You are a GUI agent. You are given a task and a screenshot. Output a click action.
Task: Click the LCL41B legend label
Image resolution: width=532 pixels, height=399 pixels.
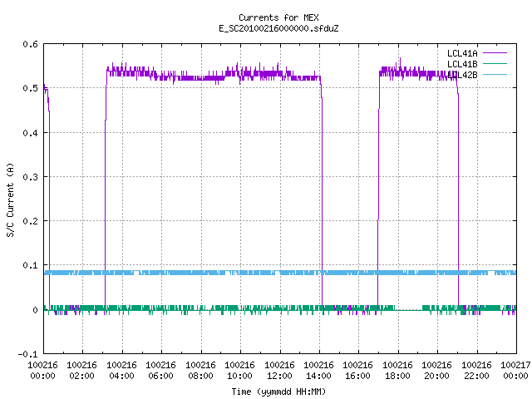point(462,64)
